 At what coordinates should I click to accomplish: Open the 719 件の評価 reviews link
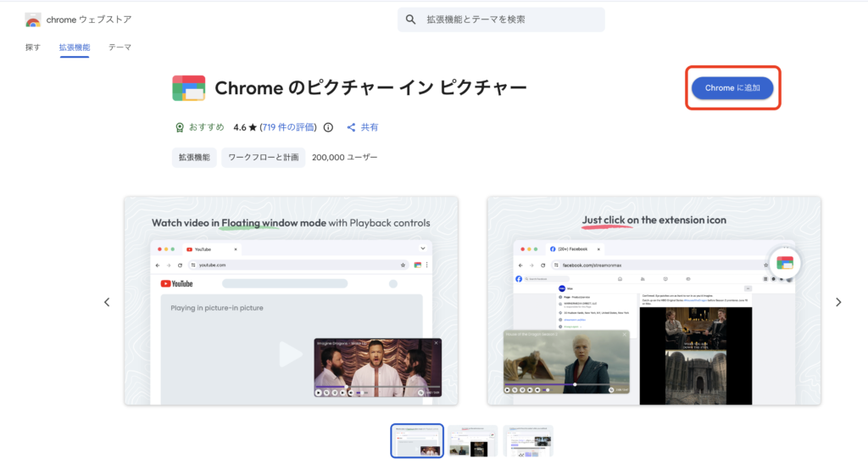(288, 127)
